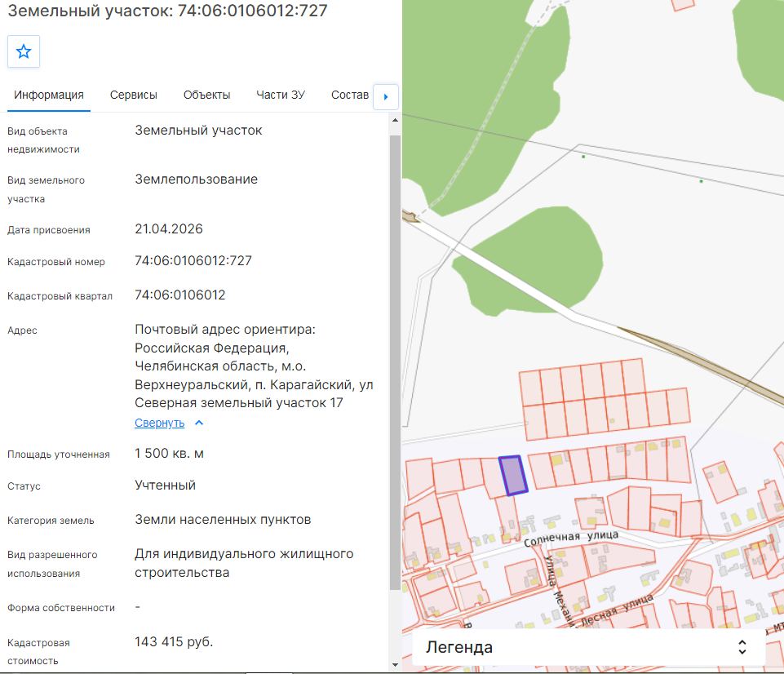
Task: Click the title Земельный участок: 74:06:0106012:727
Action: tap(167, 11)
